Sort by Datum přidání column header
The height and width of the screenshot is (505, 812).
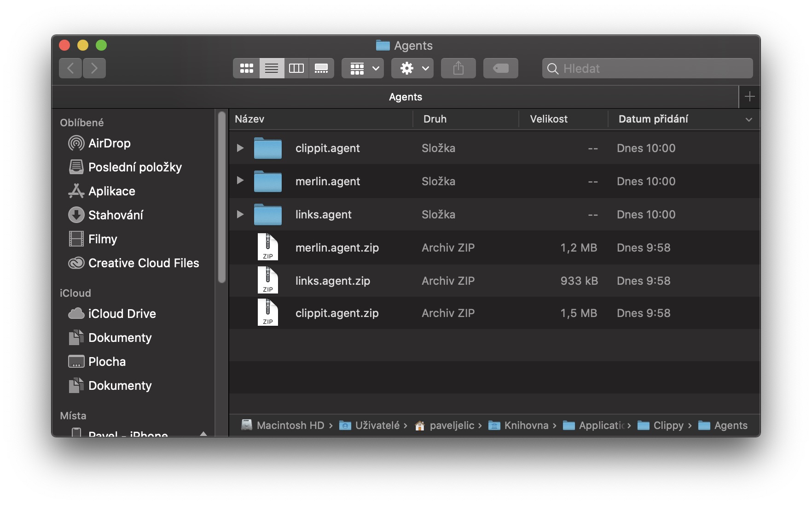[653, 119]
